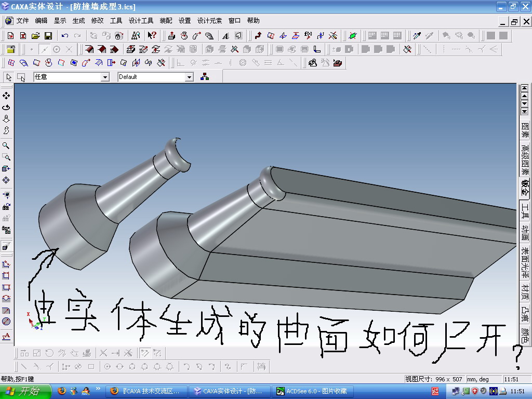Open the 文件 menu

coord(22,21)
